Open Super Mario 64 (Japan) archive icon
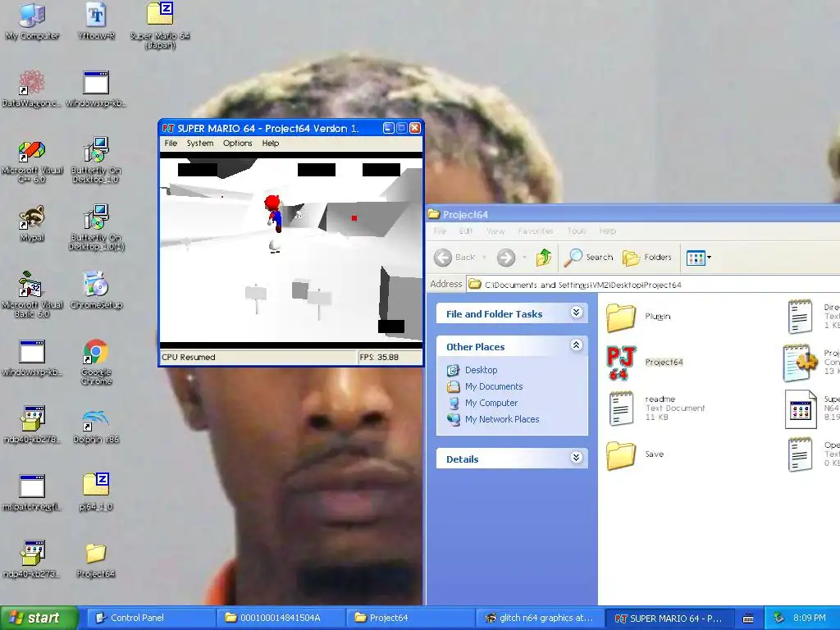The image size is (840, 630). 160,25
